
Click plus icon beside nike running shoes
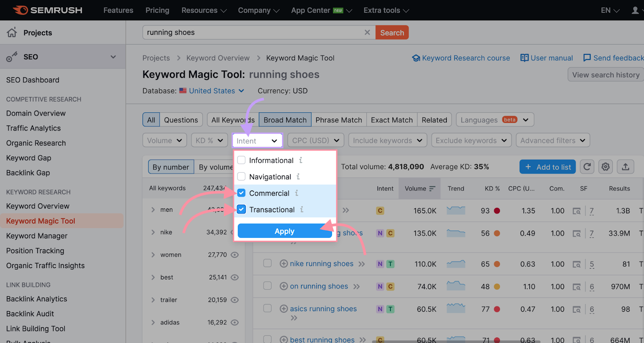pyautogui.click(x=284, y=264)
